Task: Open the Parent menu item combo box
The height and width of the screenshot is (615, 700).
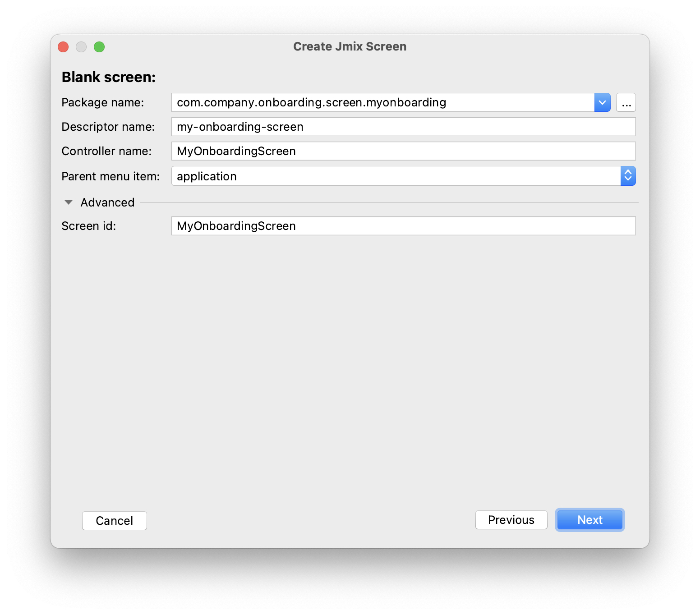Action: [404, 176]
